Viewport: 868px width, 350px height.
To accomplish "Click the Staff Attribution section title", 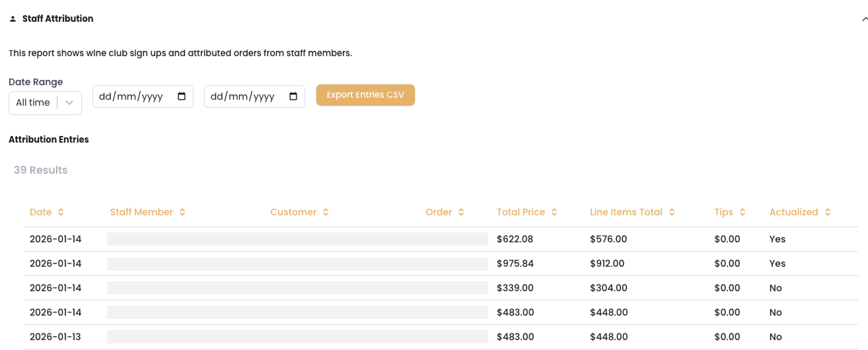I will coord(58,18).
